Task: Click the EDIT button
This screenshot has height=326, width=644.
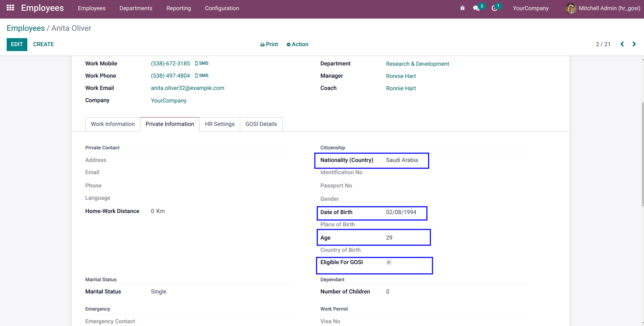Action: coord(17,44)
